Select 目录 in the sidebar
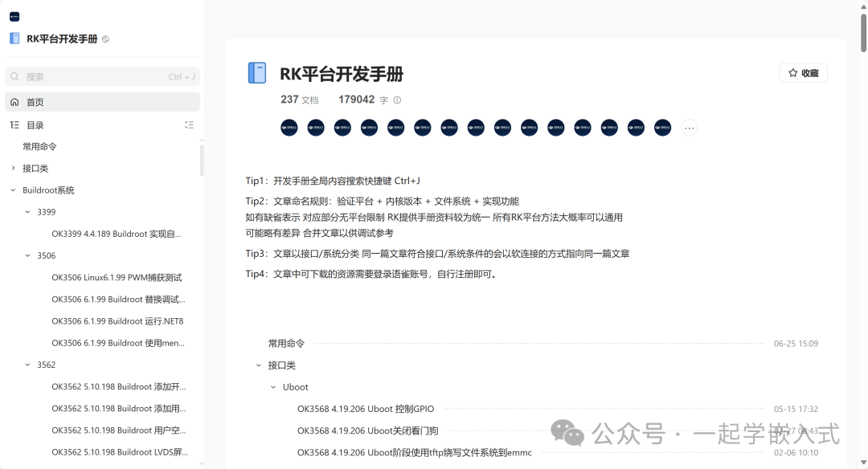This screenshot has height=469, width=868. click(35, 125)
